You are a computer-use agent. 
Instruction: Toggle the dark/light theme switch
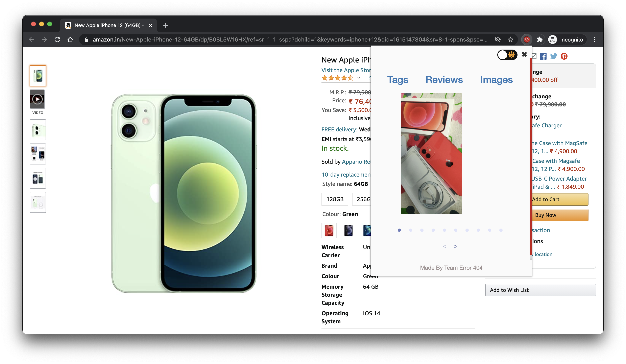(x=507, y=55)
